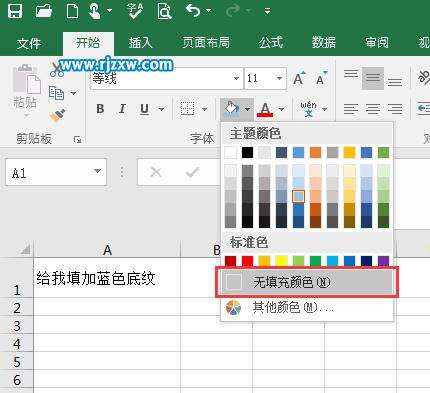Switch to the 数据 tab
This screenshot has height=393, width=430.
tap(324, 43)
